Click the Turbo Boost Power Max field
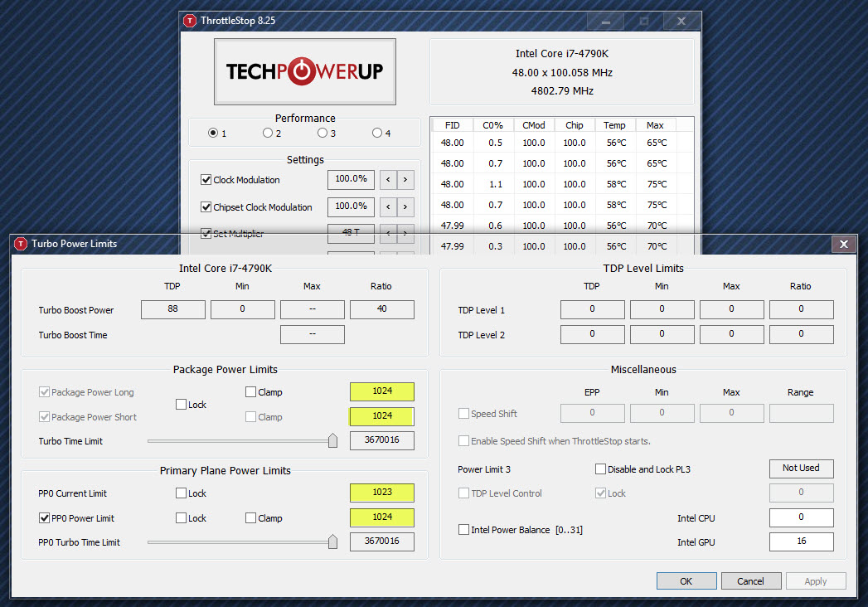This screenshot has height=607, width=868. point(313,309)
